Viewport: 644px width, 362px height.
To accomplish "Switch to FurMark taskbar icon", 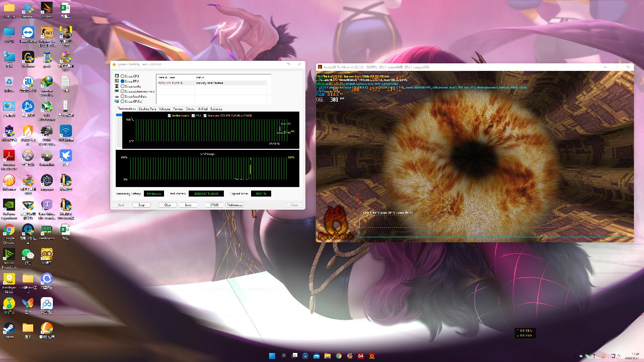I will (372, 356).
